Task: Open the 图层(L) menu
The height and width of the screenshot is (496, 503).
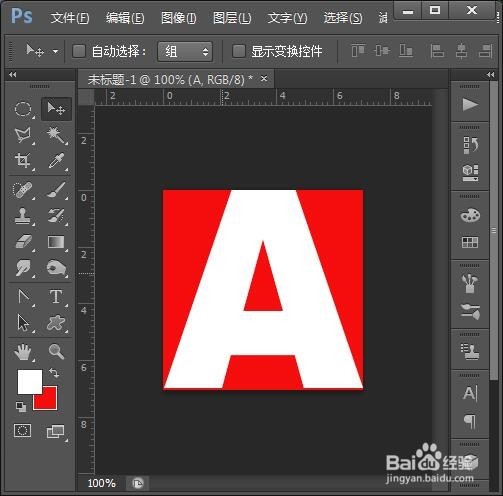Action: coord(232,18)
